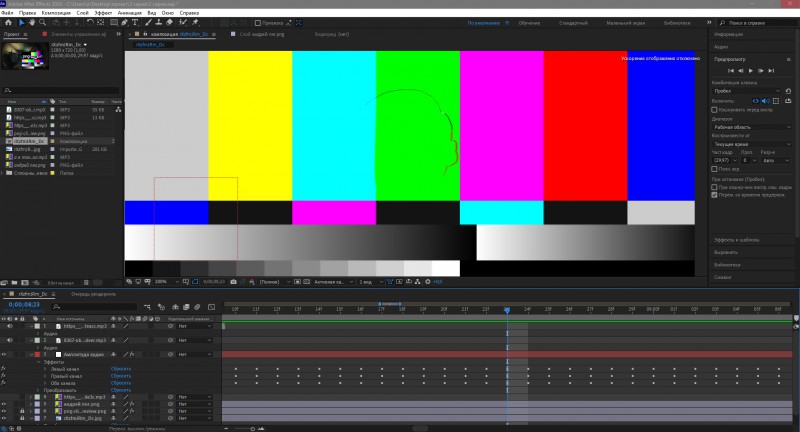Viewport: 800px width, 432px height.
Task: Select the Brush tool
Action: point(148,22)
